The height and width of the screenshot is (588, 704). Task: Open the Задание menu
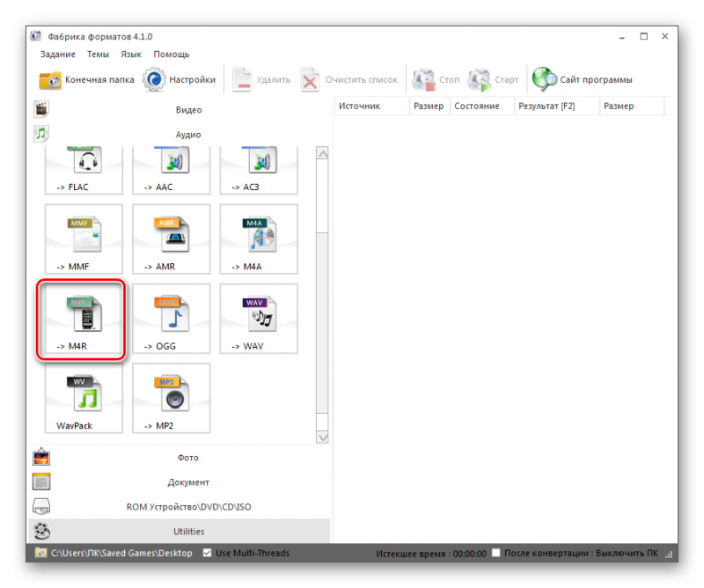pyautogui.click(x=58, y=55)
